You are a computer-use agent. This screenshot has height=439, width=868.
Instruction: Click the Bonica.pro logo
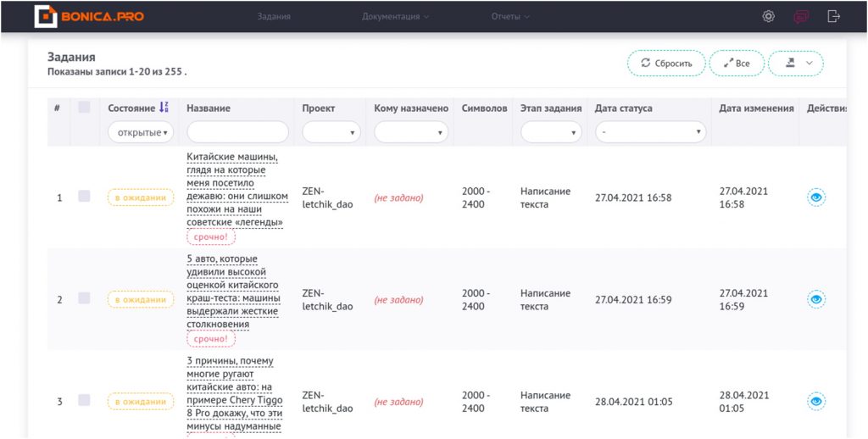click(89, 16)
